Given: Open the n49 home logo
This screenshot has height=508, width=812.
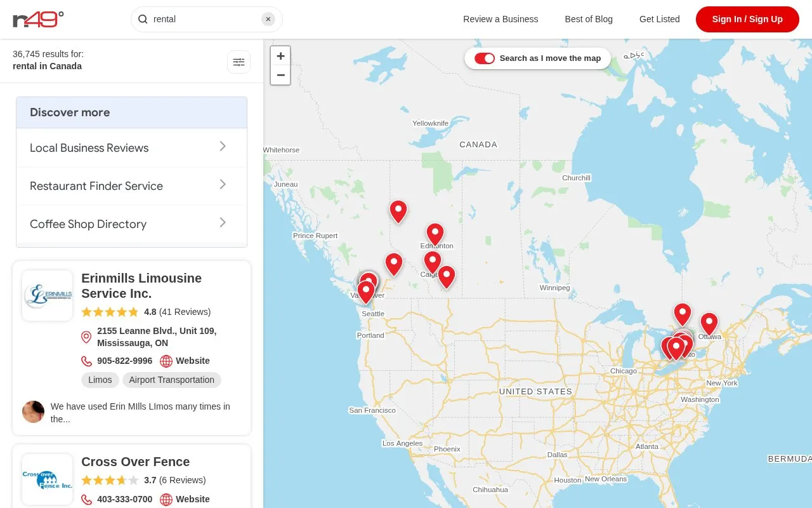Looking at the screenshot, I should [39, 19].
